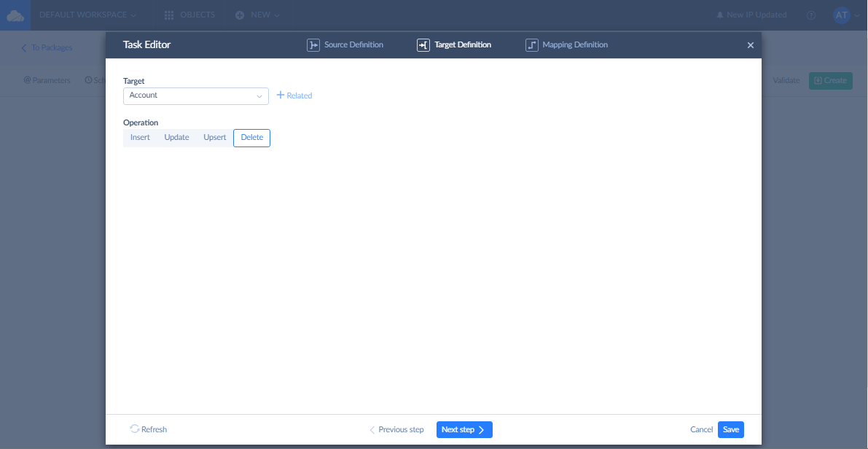
Task: Close the Task Editor dialog
Action: coord(750,45)
